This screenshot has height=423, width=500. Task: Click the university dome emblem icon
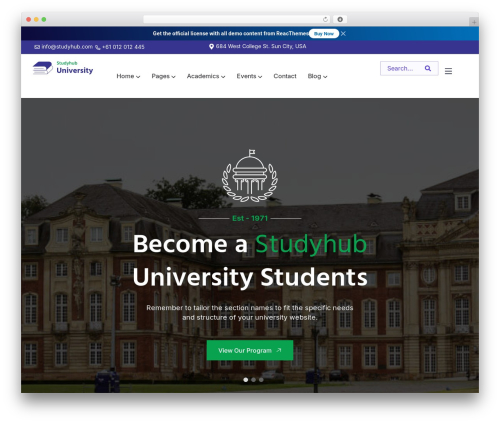tap(250, 176)
